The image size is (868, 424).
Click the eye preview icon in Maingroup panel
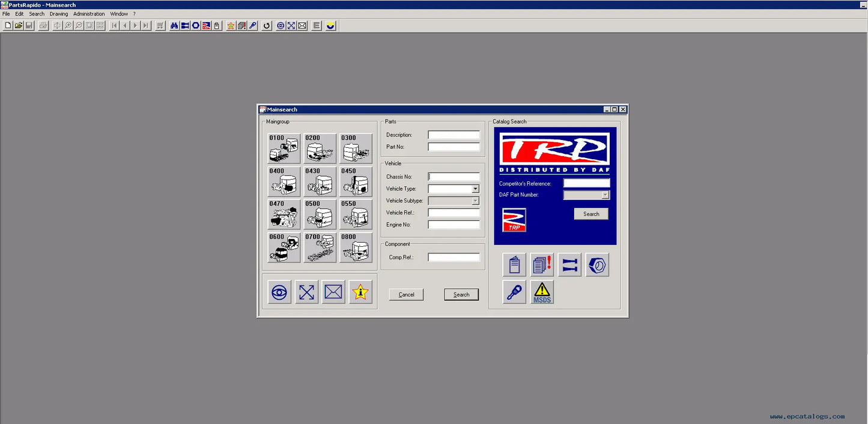[279, 292]
